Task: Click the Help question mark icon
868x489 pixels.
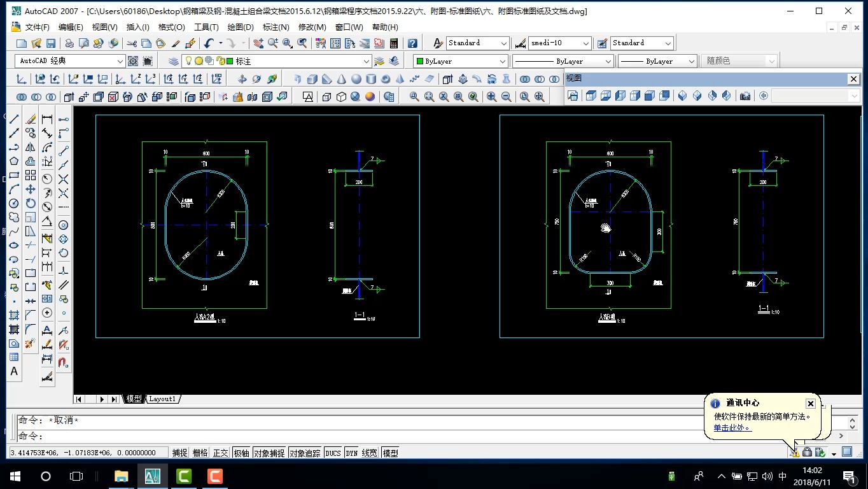Action: click(412, 43)
